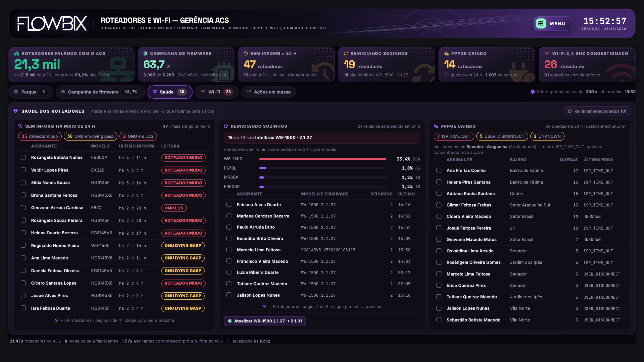Click the refresh icon in Reiniciar selecionados button
Image resolution: width=644 pixels, height=362 pixels.
[x=570, y=111]
